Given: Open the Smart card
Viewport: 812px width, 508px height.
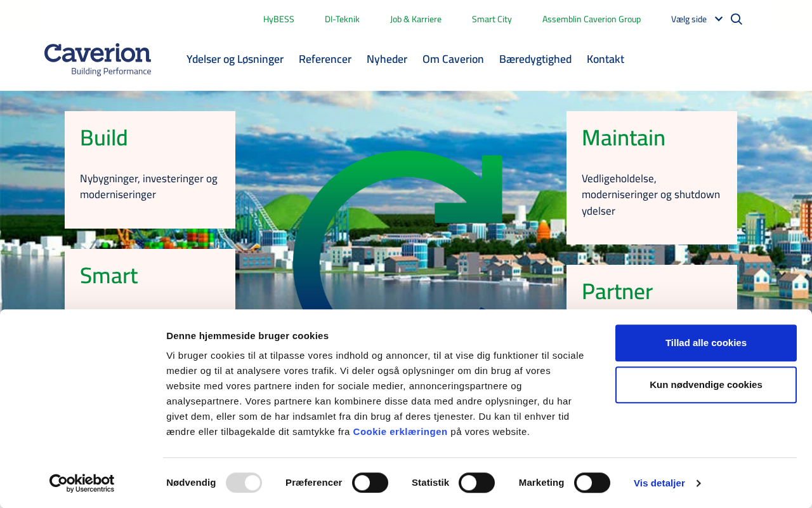Looking at the screenshot, I should tap(150, 279).
